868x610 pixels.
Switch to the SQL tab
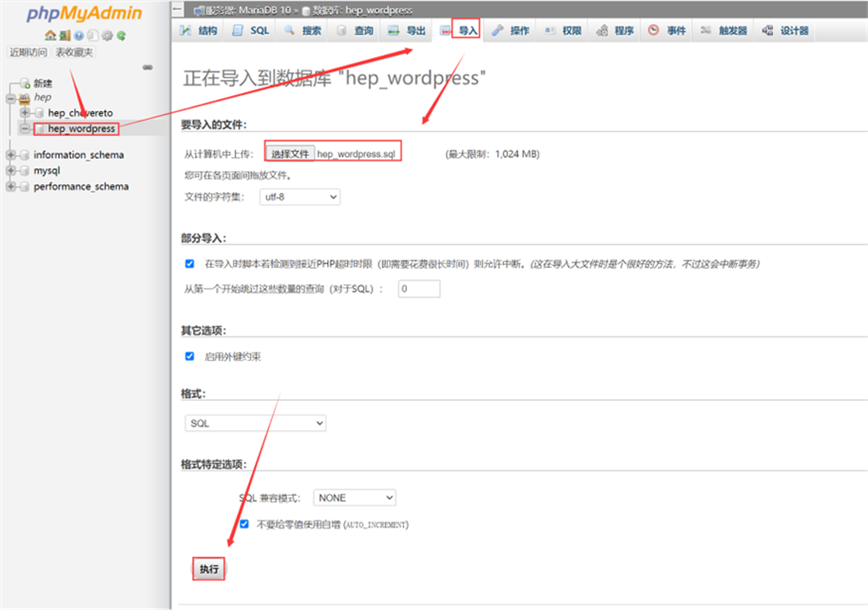pyautogui.click(x=251, y=30)
